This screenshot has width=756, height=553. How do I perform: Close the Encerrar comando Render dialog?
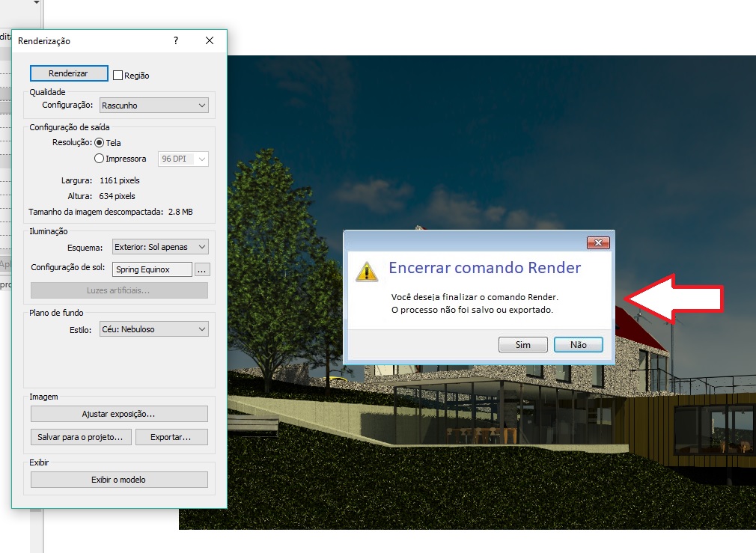(x=598, y=242)
